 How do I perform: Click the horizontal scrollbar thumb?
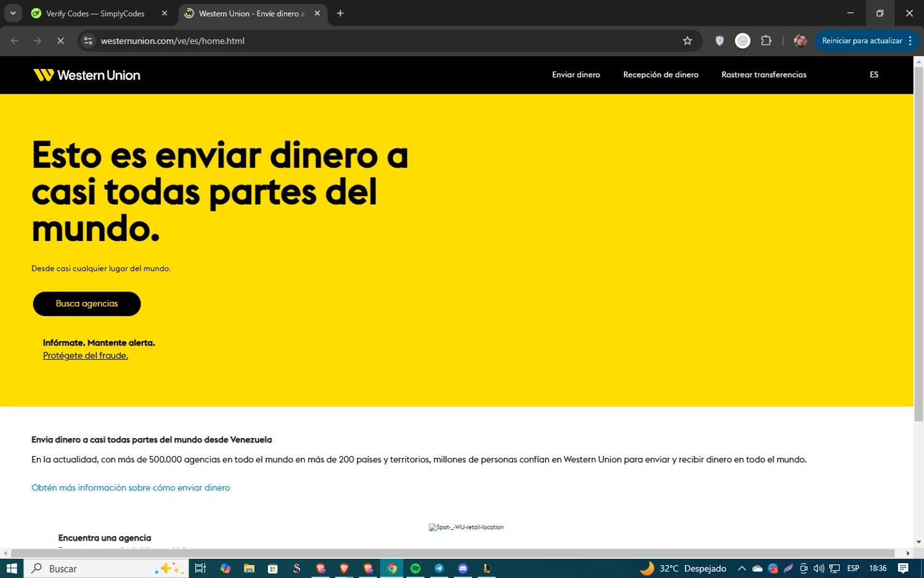453,553
